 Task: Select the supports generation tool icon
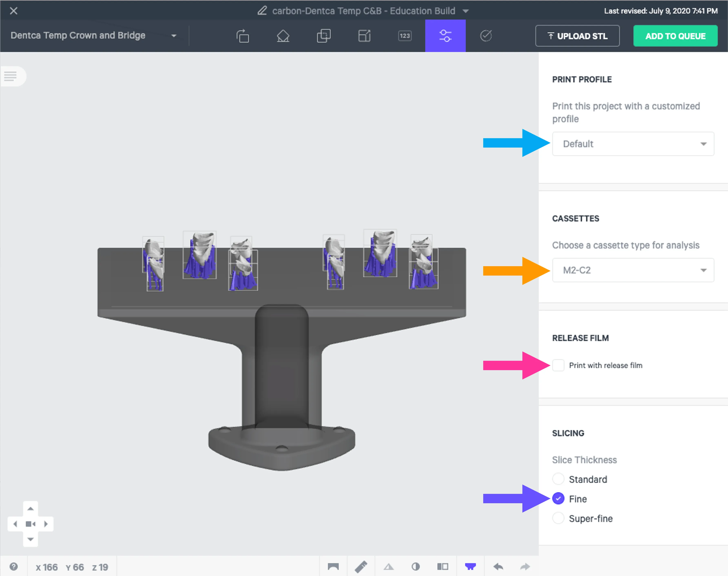coord(283,36)
